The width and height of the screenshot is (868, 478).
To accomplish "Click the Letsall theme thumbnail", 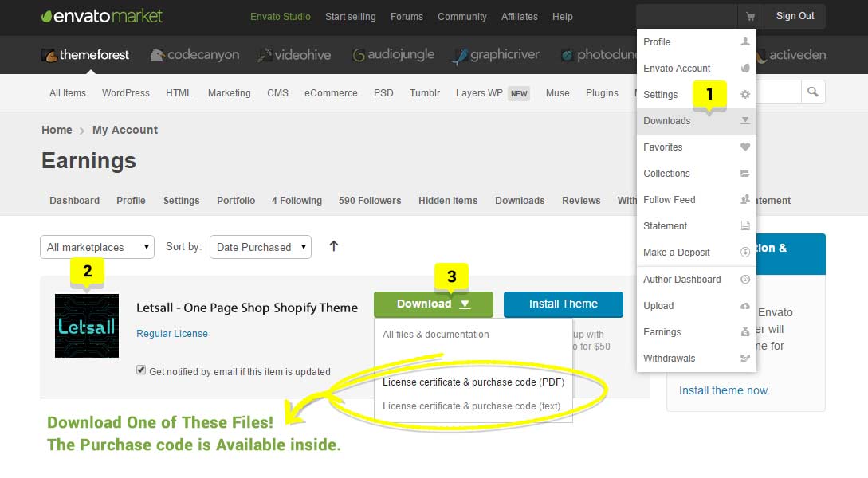I will (x=87, y=326).
